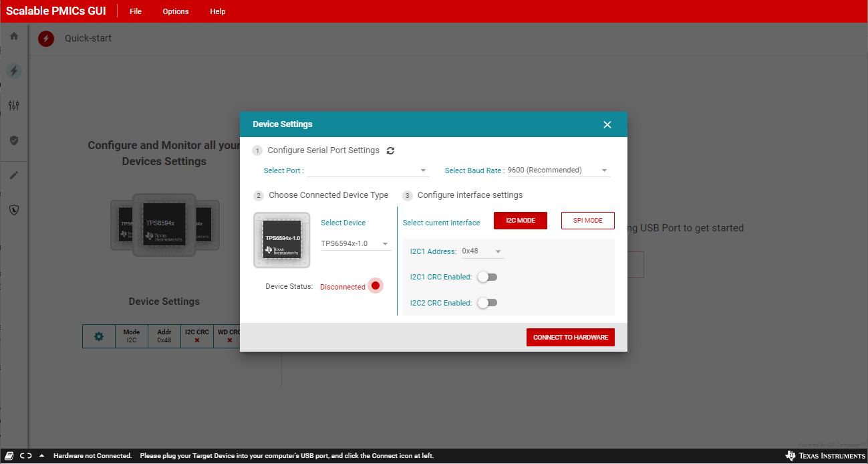Refresh the serial port list
Screen dimensions: 868x464
(390, 151)
